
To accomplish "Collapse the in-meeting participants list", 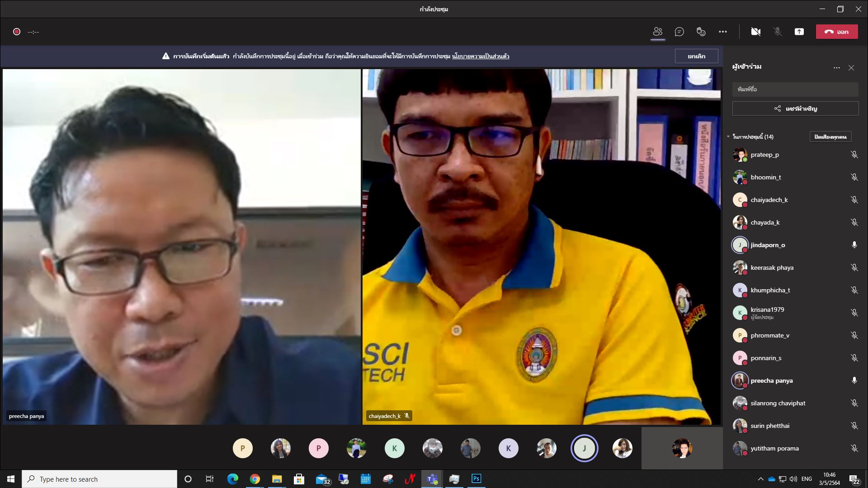I will coord(728,136).
